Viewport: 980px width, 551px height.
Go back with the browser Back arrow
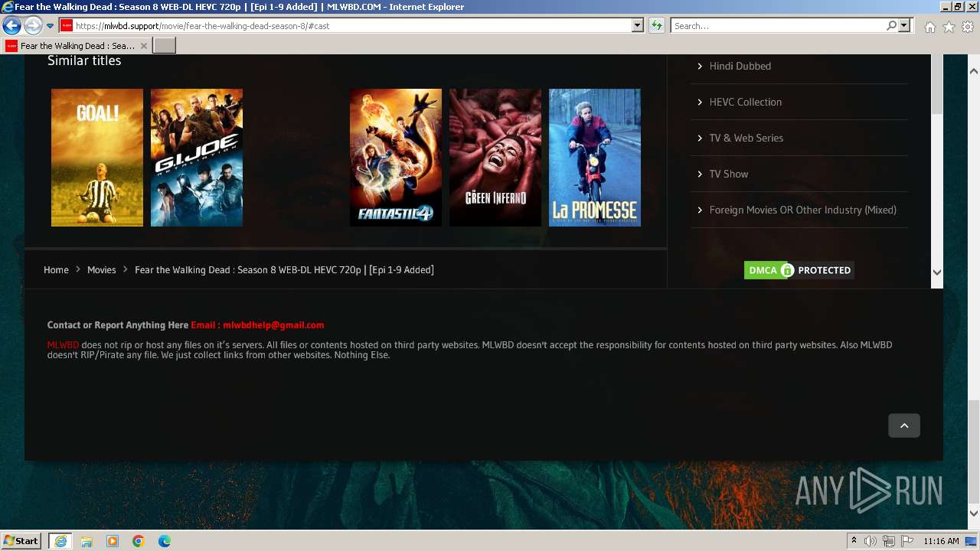[11, 26]
